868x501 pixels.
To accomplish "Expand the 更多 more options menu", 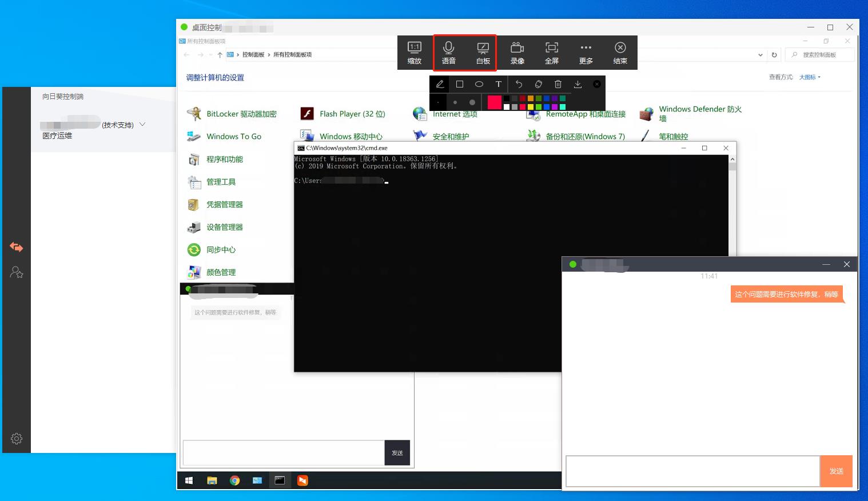I will 586,53.
